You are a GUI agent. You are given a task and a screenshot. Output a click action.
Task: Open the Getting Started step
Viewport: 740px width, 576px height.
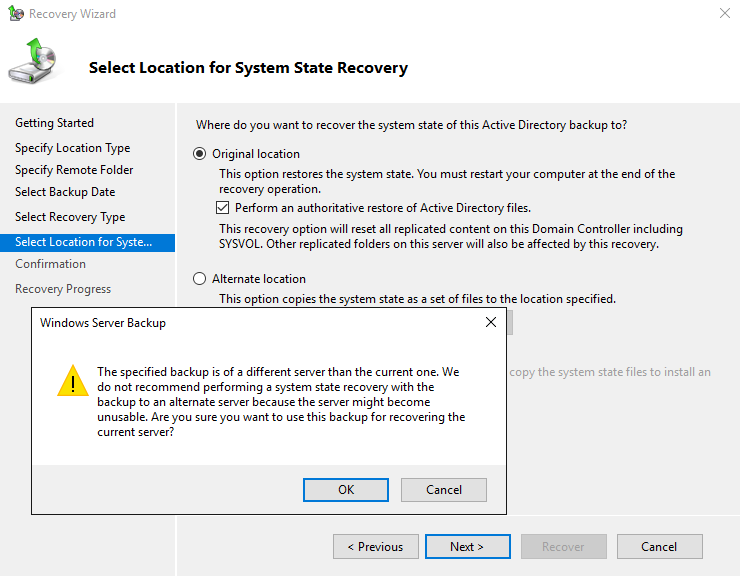pos(54,123)
